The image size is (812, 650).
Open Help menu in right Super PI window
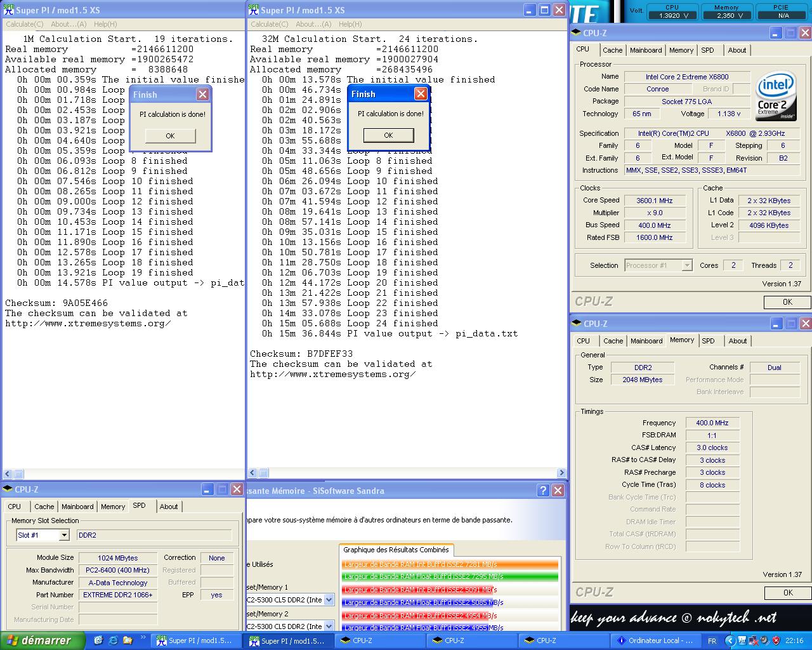click(x=350, y=24)
